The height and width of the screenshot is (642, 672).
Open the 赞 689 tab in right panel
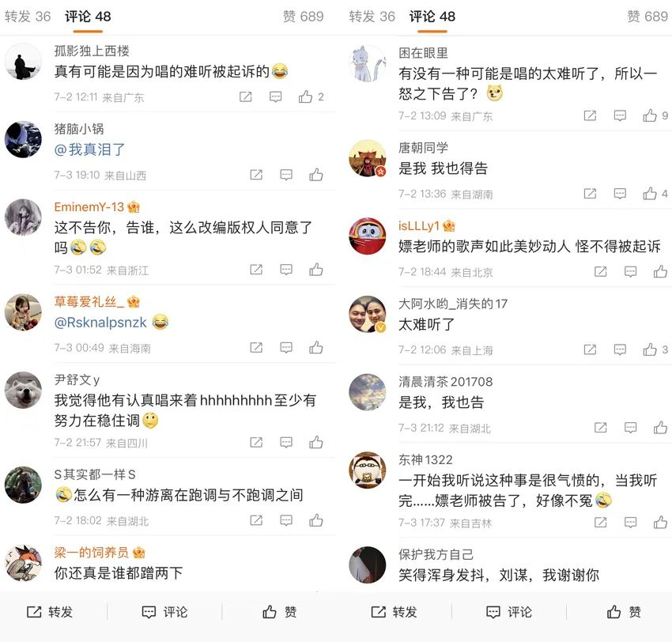pos(647,17)
